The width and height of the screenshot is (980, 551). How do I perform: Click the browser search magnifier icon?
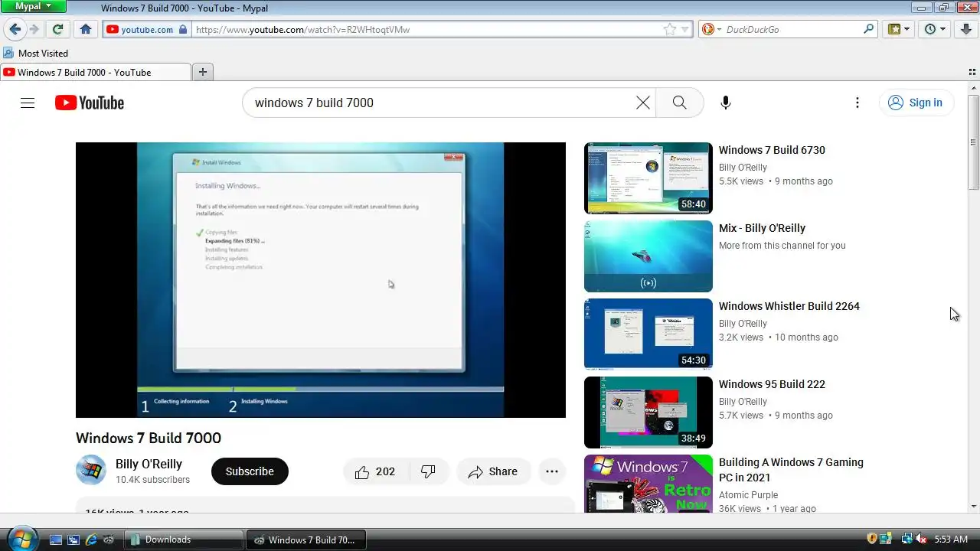point(869,29)
